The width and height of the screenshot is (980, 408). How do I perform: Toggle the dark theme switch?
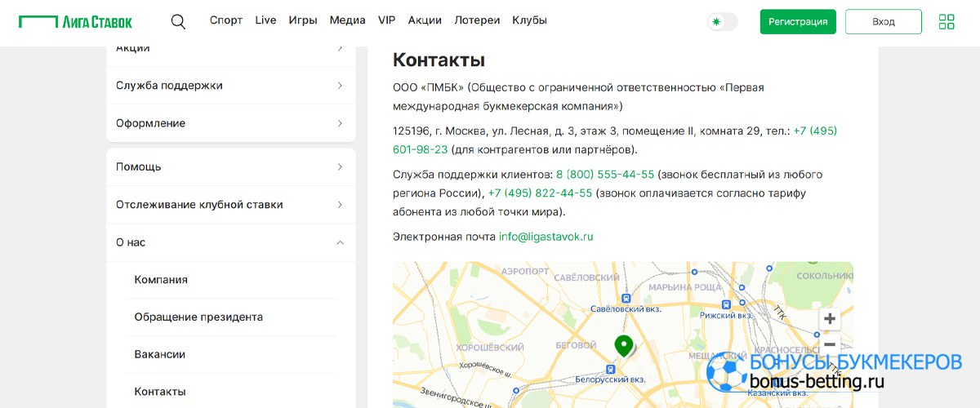point(722,21)
